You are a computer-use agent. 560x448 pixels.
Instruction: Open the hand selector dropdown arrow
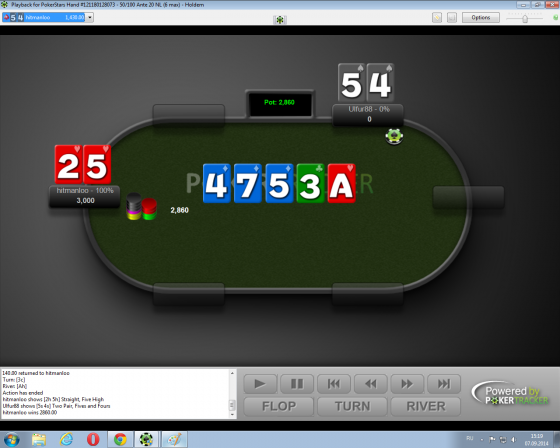(x=90, y=17)
